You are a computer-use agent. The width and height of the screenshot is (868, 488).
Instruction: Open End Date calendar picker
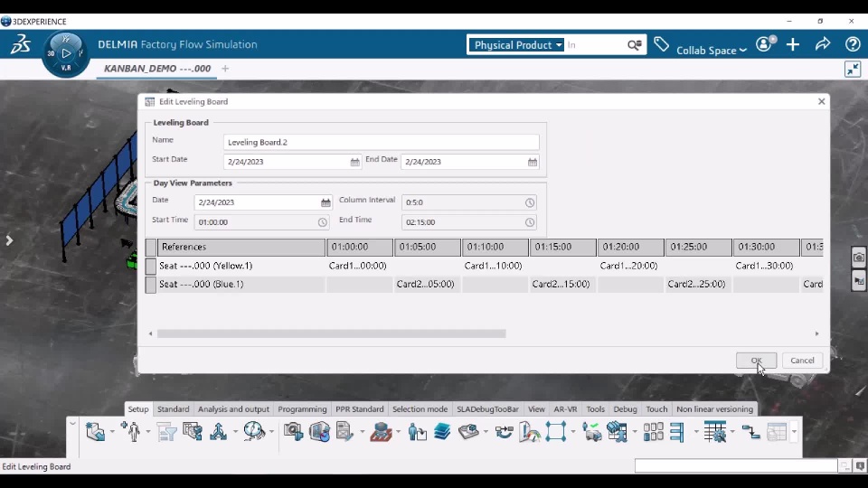[532, 162]
